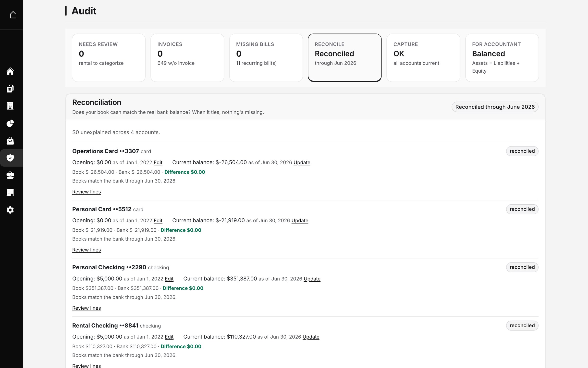Click the home outline logo icon
Viewport: 588px width, 368px height.
coord(13,15)
